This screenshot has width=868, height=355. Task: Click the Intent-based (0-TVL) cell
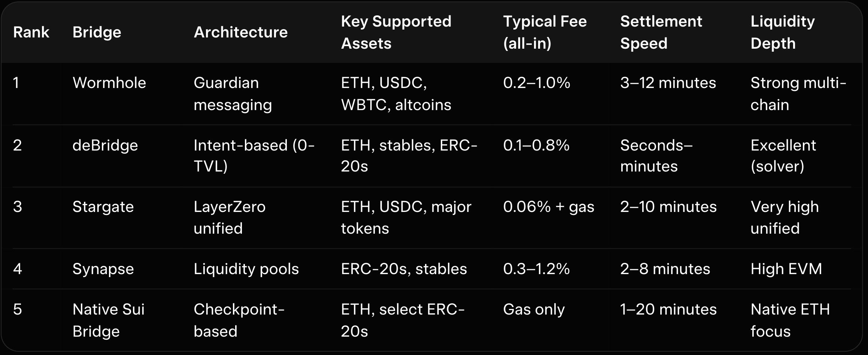(254, 156)
